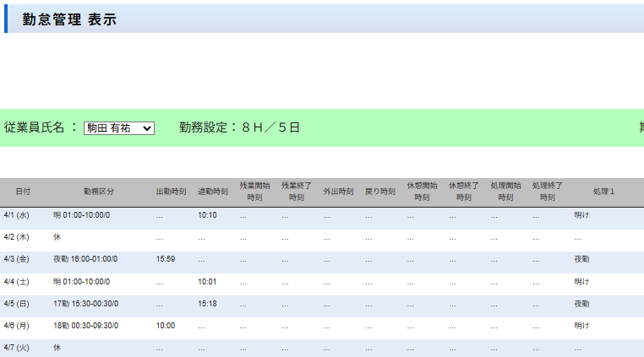Select the 15:18 clock-out time on 4/5
The width and height of the screenshot is (644, 357).
point(208,303)
